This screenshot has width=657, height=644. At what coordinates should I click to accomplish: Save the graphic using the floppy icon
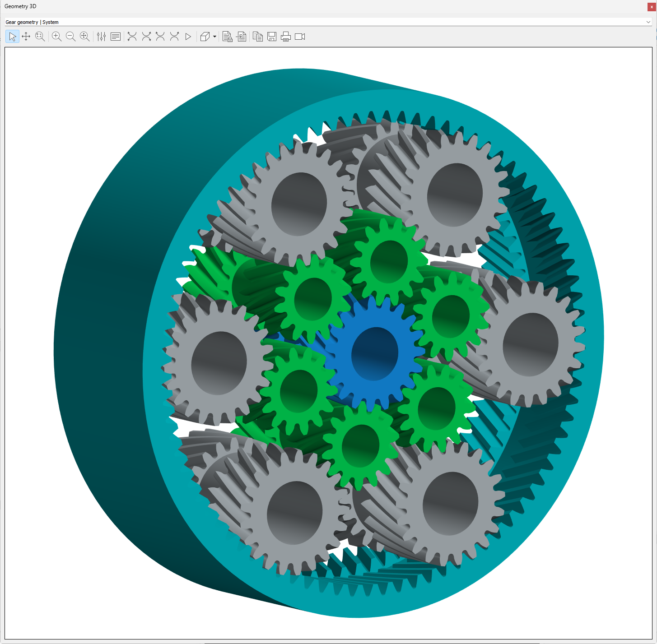[x=272, y=37]
